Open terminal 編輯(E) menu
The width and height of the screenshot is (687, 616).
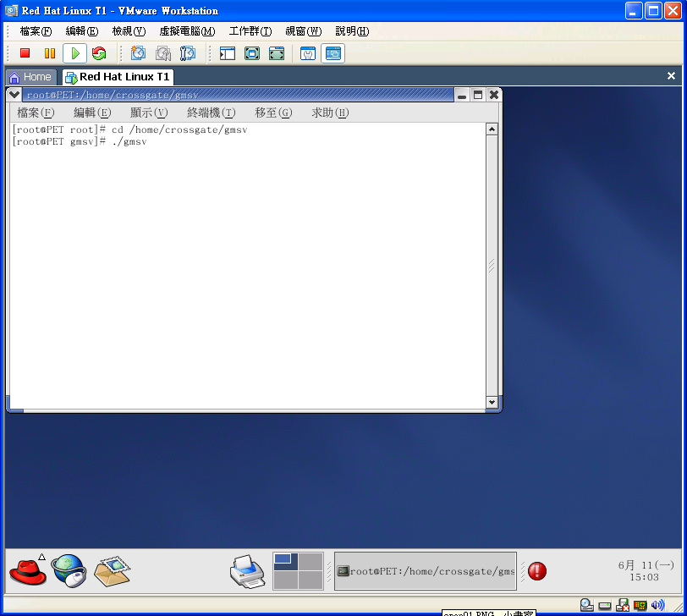click(92, 113)
